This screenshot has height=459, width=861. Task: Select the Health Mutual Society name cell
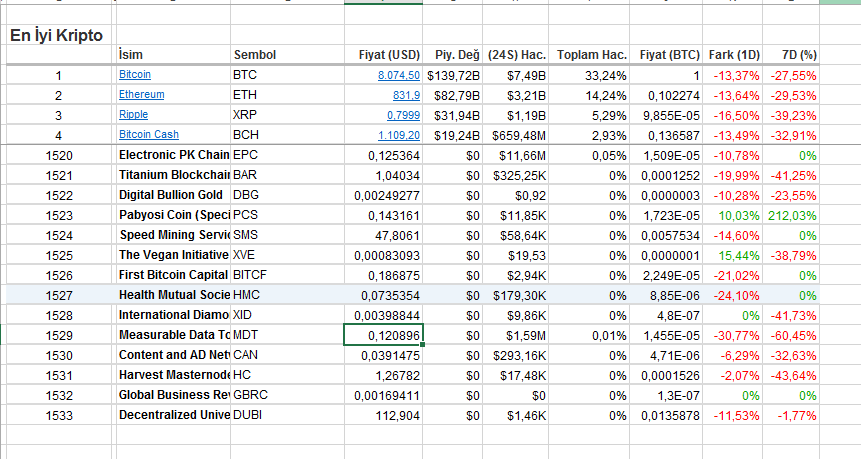pyautogui.click(x=173, y=295)
